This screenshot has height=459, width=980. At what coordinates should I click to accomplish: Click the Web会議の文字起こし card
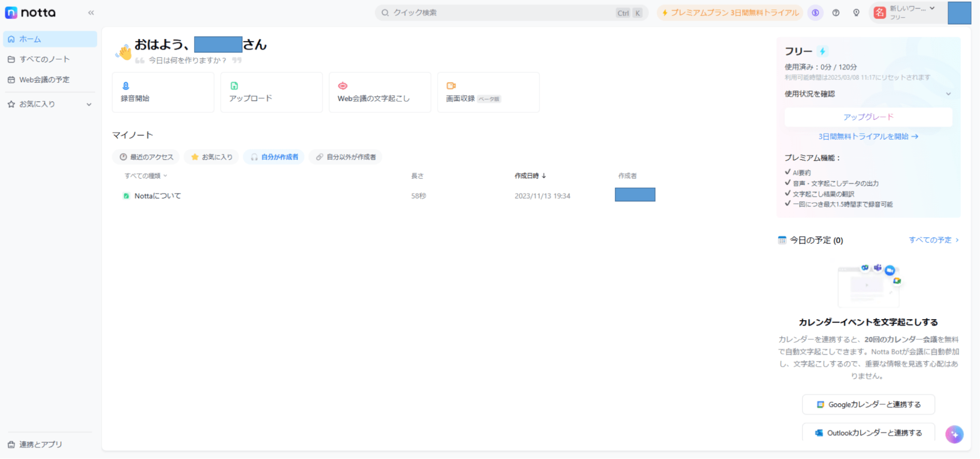pyautogui.click(x=380, y=92)
